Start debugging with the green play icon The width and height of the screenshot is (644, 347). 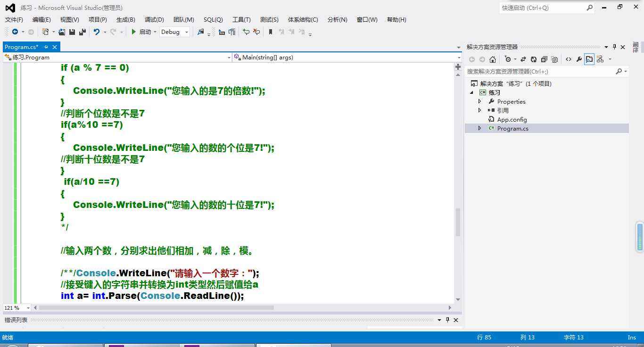coord(134,32)
